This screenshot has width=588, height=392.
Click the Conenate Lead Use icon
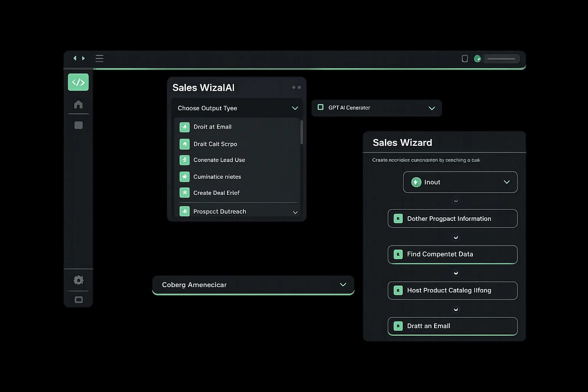coord(185,160)
